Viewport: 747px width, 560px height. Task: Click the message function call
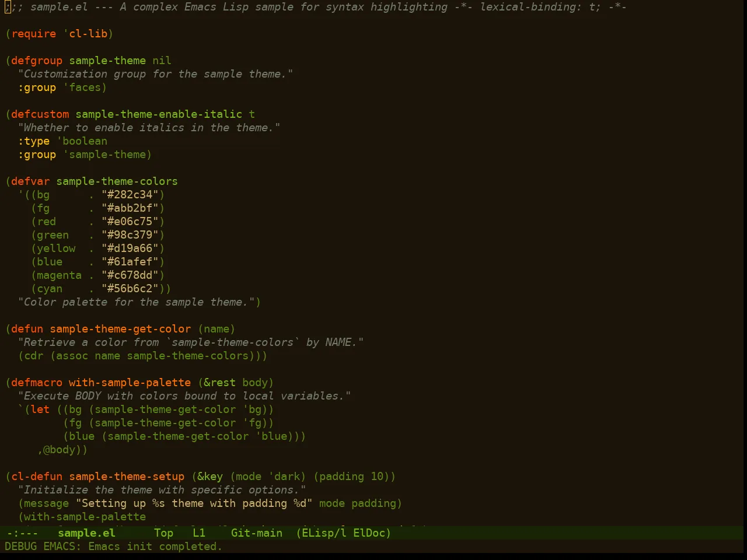click(47, 503)
